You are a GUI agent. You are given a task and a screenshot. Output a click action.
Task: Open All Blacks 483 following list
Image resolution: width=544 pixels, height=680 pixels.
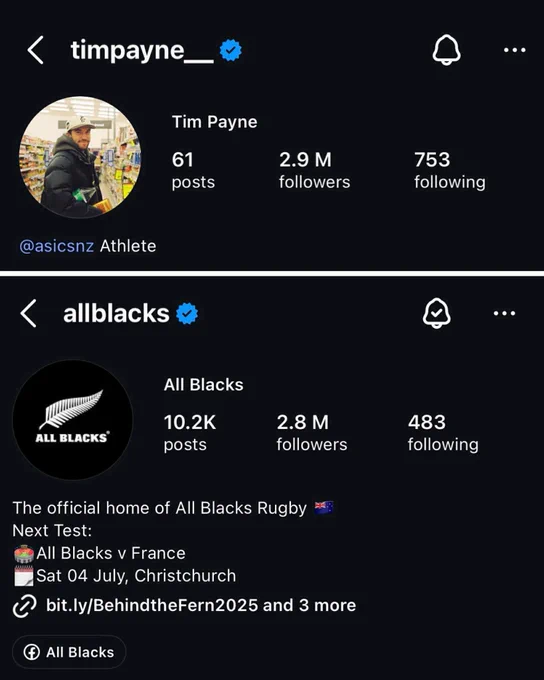tap(443, 432)
